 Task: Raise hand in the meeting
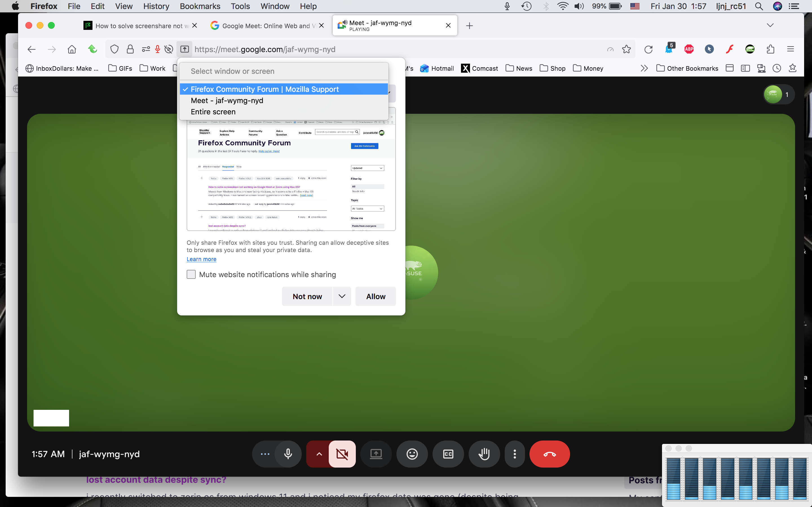point(484,454)
